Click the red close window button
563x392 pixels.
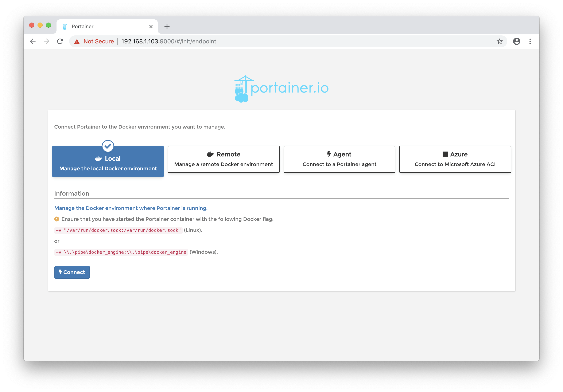click(x=32, y=25)
